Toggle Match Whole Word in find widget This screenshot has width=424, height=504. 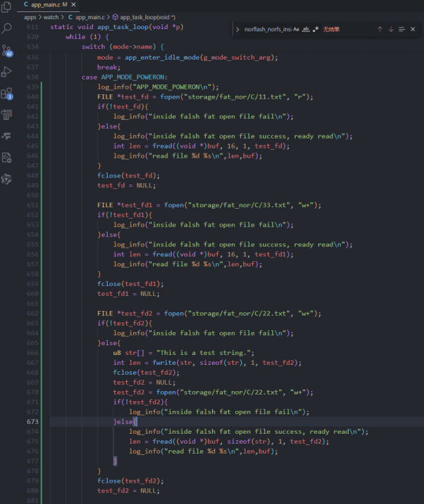(306, 29)
